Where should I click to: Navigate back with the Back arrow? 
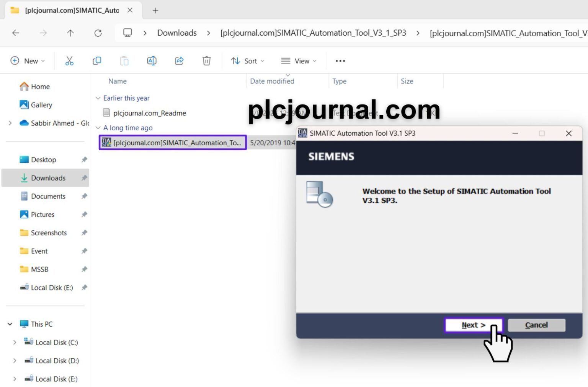click(x=16, y=33)
